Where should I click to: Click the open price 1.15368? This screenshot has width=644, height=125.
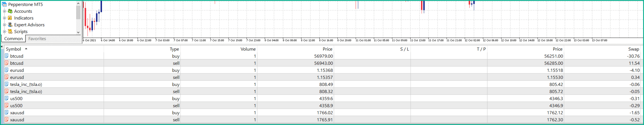325,70
